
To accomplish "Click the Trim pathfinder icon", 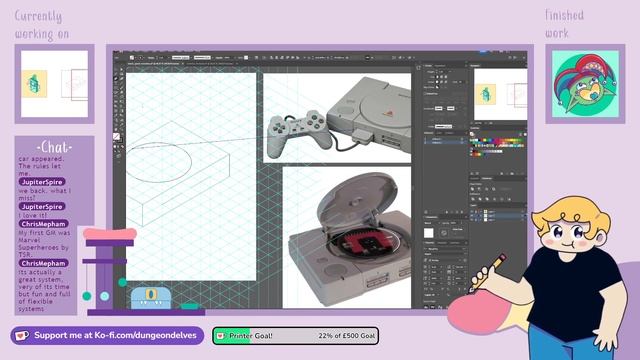I will coord(480,199).
